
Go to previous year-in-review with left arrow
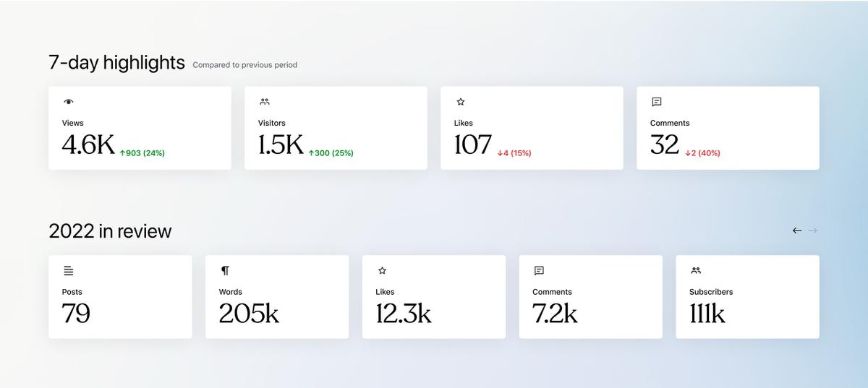click(x=797, y=230)
